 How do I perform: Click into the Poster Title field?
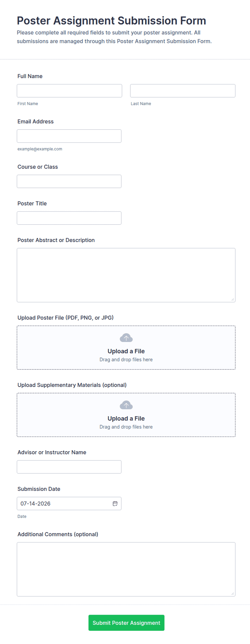coord(69,218)
